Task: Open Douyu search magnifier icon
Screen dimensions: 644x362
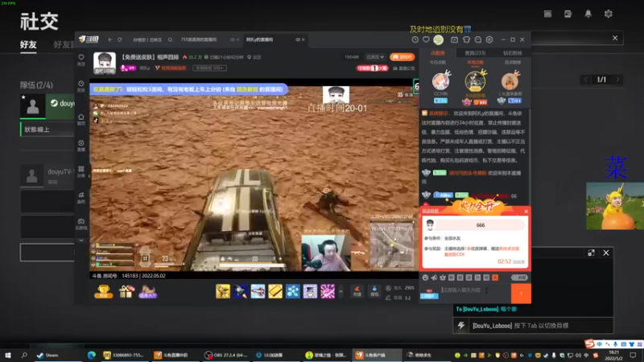Action: click(x=170, y=39)
